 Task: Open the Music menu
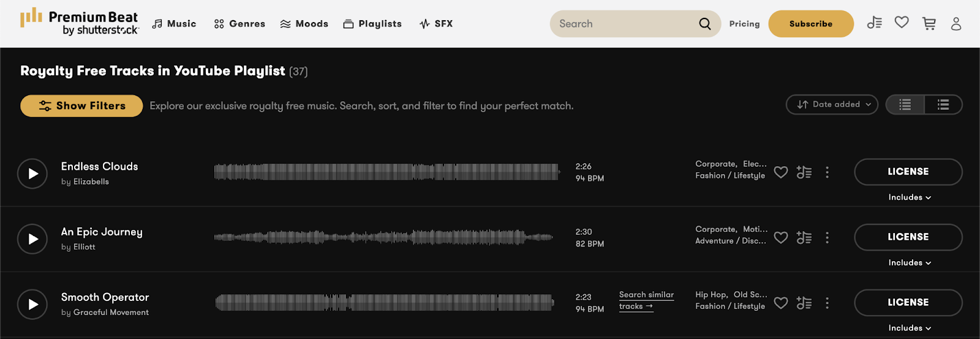point(175,24)
